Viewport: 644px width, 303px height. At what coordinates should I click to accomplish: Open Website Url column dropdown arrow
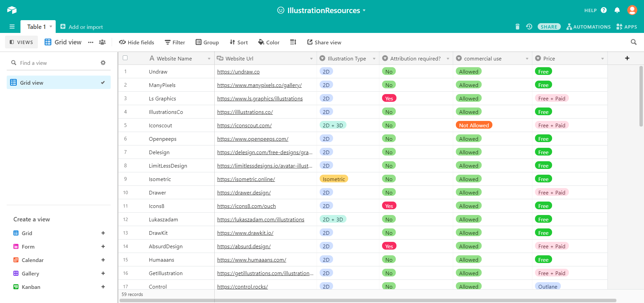click(311, 58)
